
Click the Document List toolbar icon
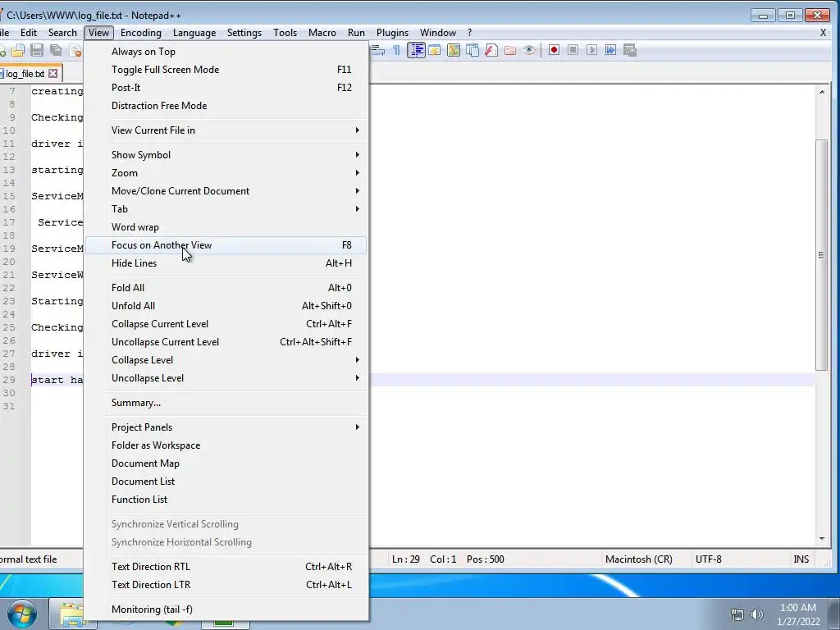pyautogui.click(x=472, y=50)
